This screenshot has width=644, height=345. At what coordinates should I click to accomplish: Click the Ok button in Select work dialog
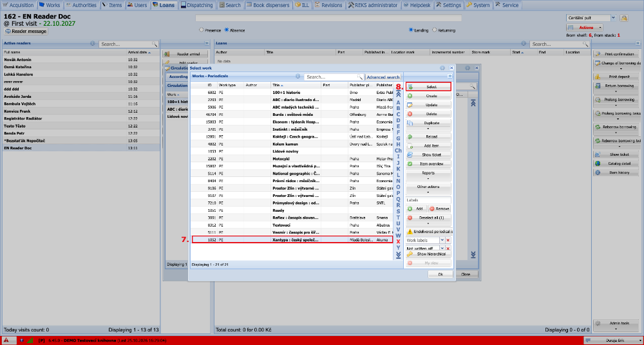coord(440,274)
